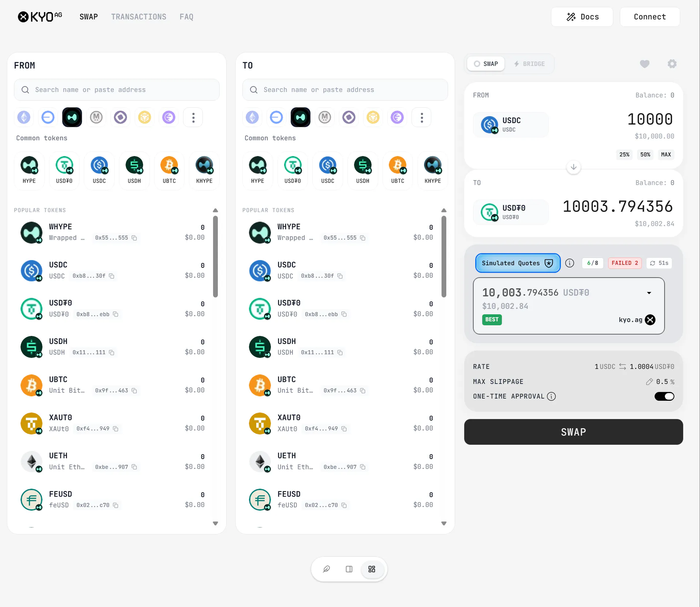Click the TO token list scrollbar thumb

pos(444,256)
